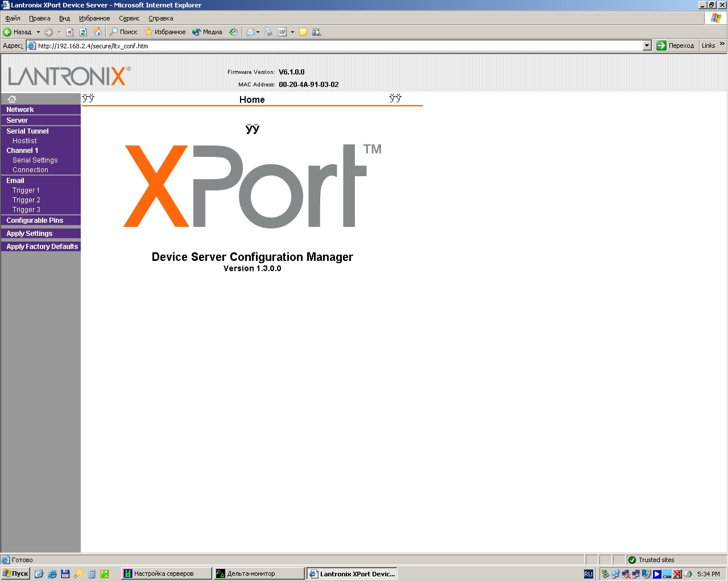
Task: Open Connection settings under Channel 1
Action: 30,170
